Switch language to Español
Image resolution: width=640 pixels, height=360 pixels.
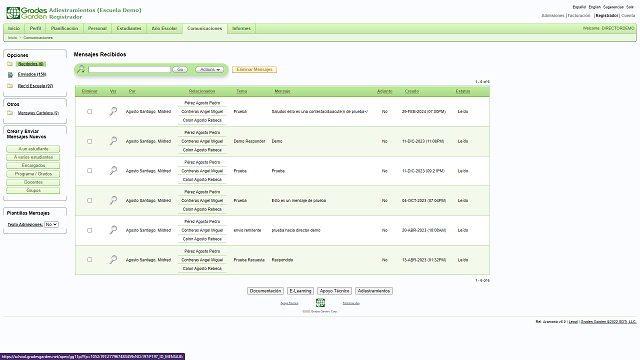pos(579,7)
